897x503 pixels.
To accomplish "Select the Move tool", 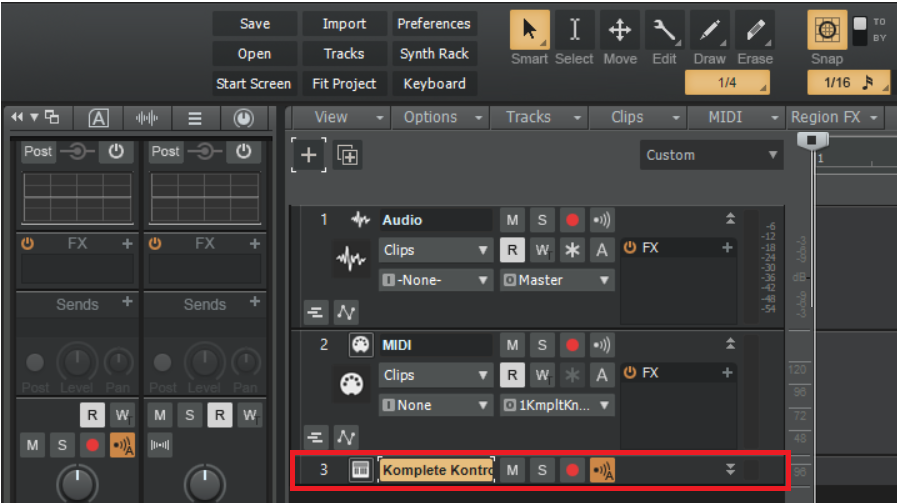I will click(x=619, y=31).
